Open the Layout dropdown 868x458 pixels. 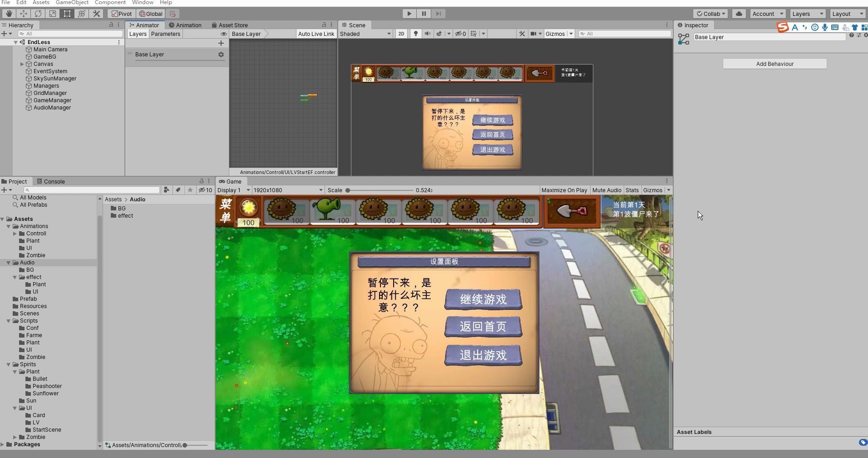point(847,14)
